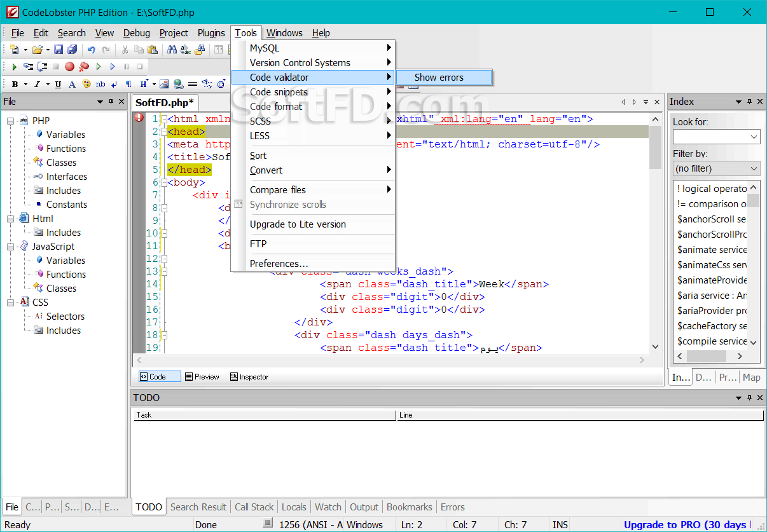Open the color palette icon

point(86,84)
